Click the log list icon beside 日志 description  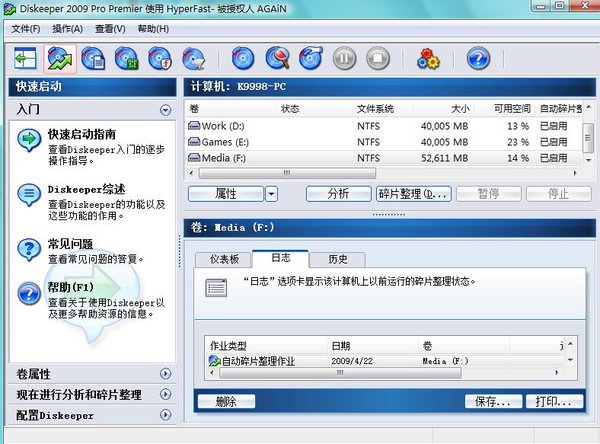click(216, 288)
